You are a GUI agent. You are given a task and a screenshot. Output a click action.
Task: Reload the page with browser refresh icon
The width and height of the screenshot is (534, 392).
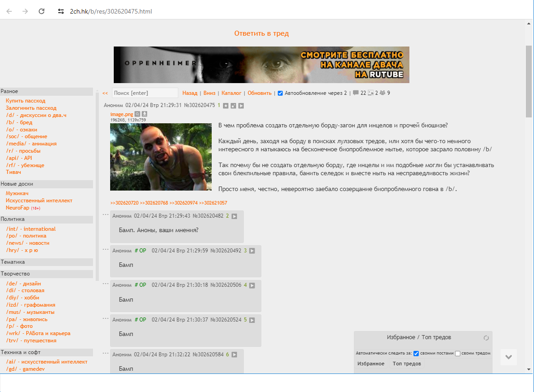tap(42, 11)
